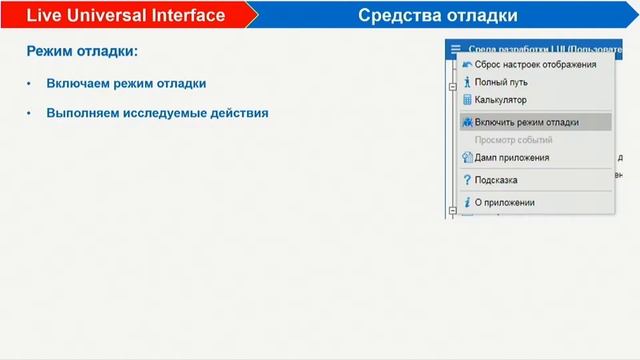Click bullet text Включаем режим отладки

(x=126, y=83)
